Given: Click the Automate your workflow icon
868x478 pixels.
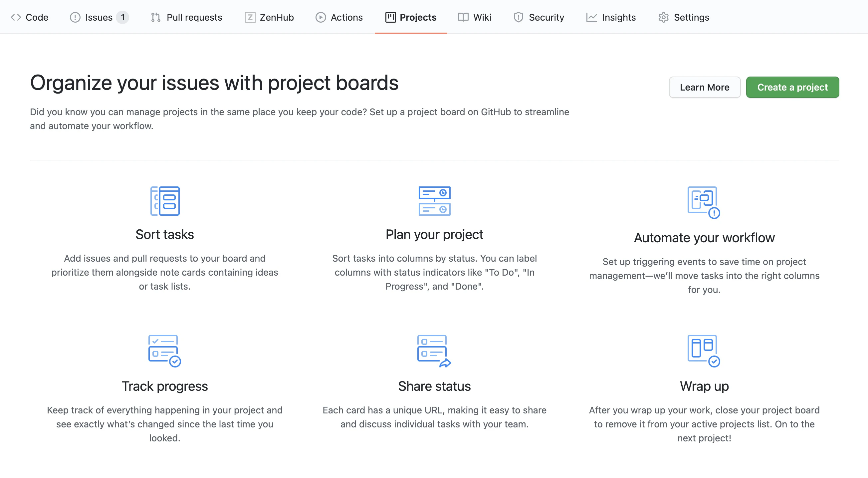Looking at the screenshot, I should pyautogui.click(x=704, y=203).
